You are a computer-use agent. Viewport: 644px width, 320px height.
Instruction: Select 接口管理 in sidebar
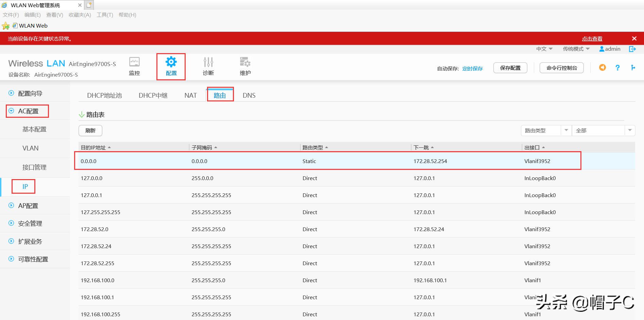click(x=34, y=167)
